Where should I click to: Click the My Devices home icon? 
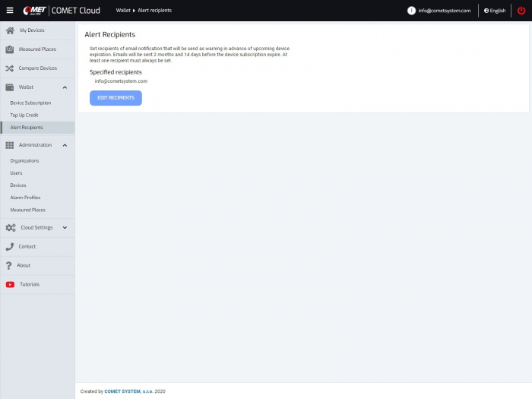pos(10,30)
